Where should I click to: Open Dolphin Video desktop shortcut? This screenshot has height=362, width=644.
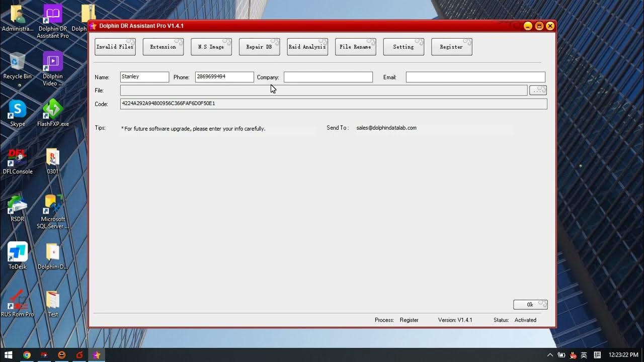click(53, 69)
